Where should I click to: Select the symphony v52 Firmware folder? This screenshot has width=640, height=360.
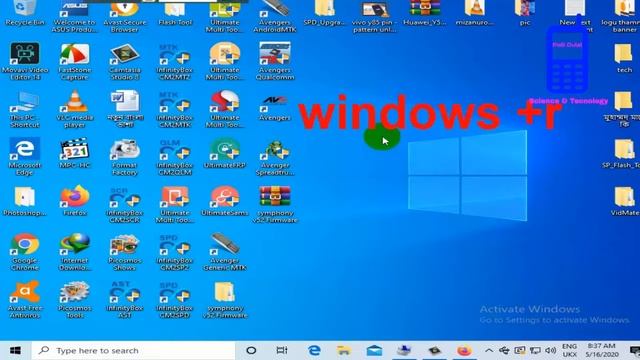pos(224,299)
